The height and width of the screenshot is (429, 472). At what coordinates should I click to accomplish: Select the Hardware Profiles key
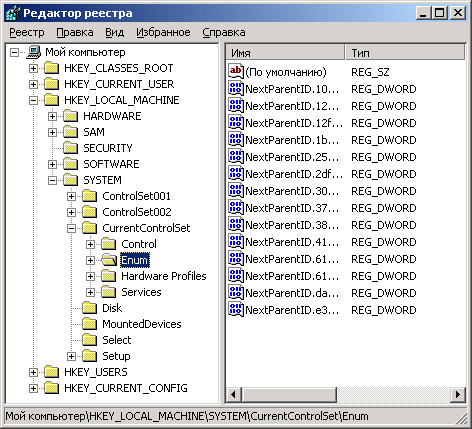(x=164, y=276)
